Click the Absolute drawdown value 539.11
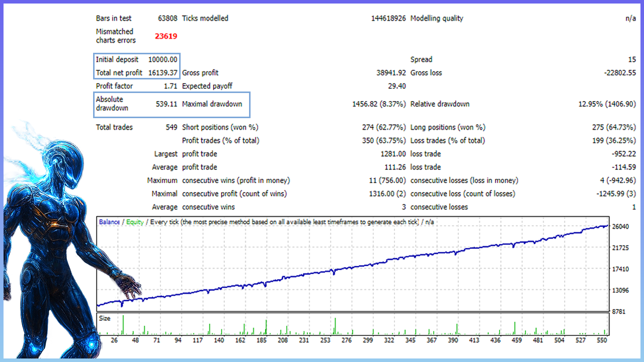Screen dimensions: 644x362 tap(167, 104)
